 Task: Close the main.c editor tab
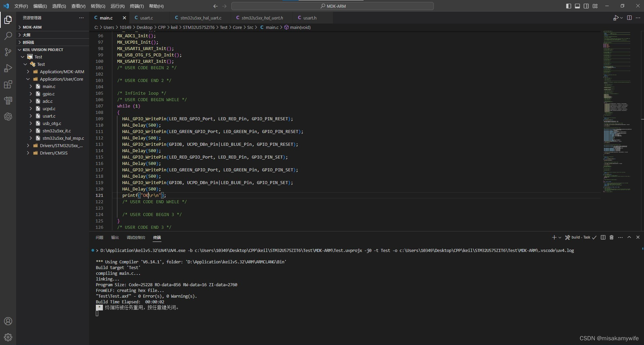point(124,18)
